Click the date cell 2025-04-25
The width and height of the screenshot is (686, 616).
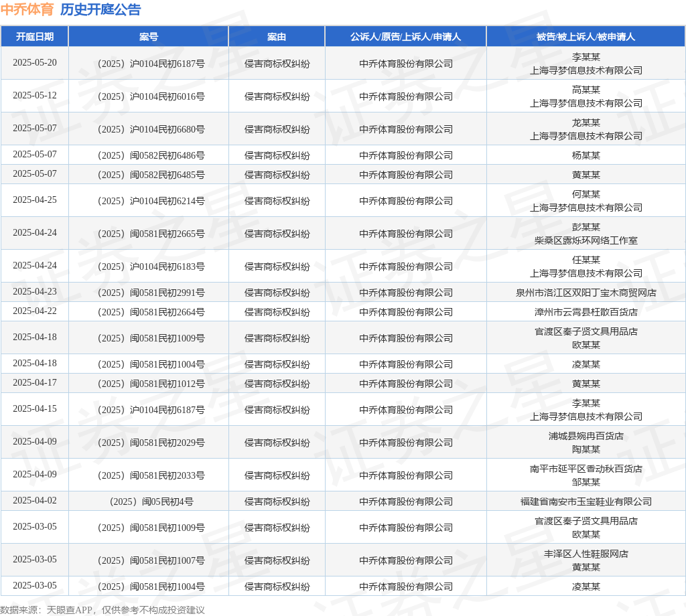click(35, 200)
